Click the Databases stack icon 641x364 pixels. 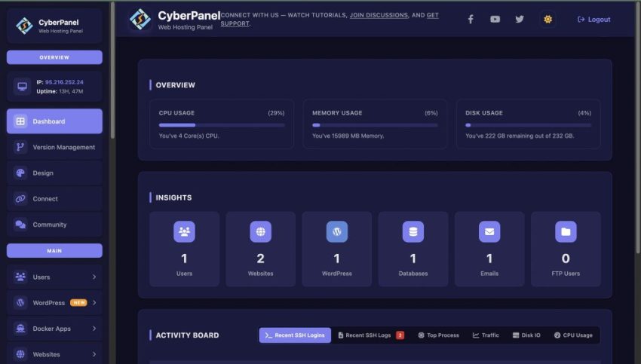click(413, 232)
